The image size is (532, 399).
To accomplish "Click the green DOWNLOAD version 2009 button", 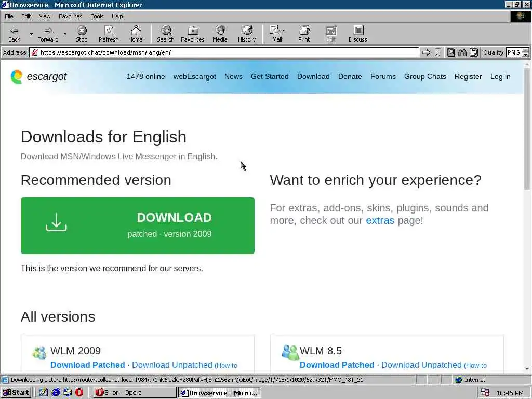I will [x=137, y=225].
